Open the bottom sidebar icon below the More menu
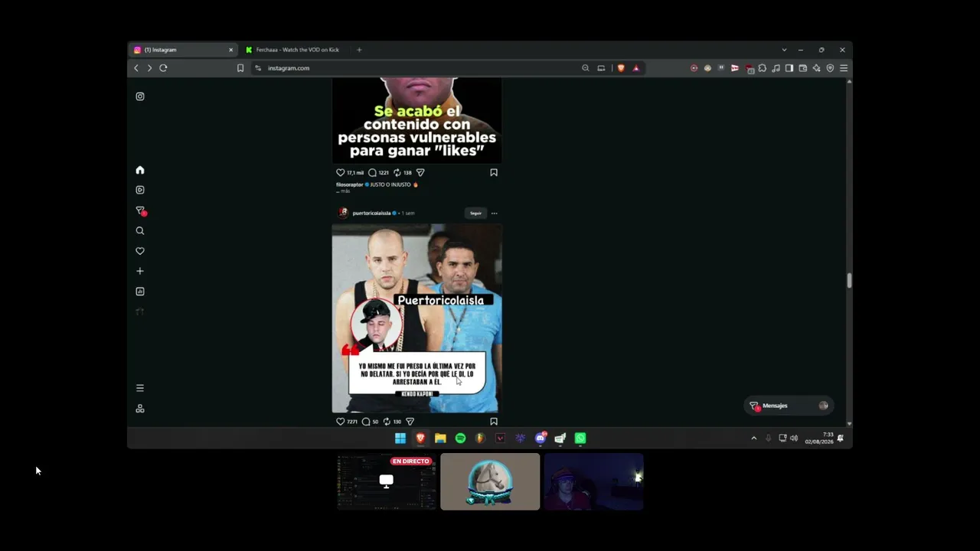This screenshot has width=980, height=551. pyautogui.click(x=140, y=409)
